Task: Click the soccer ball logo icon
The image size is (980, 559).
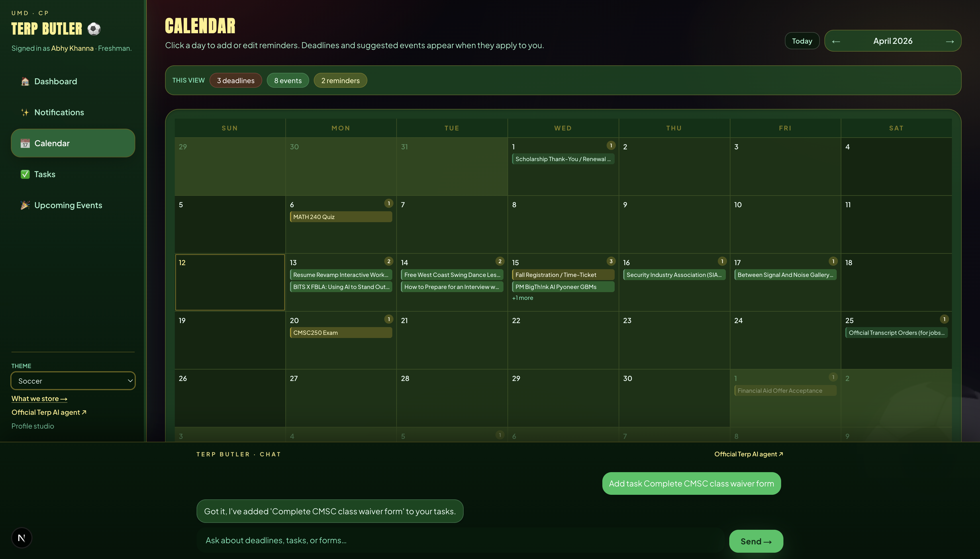Action: pos(94,29)
